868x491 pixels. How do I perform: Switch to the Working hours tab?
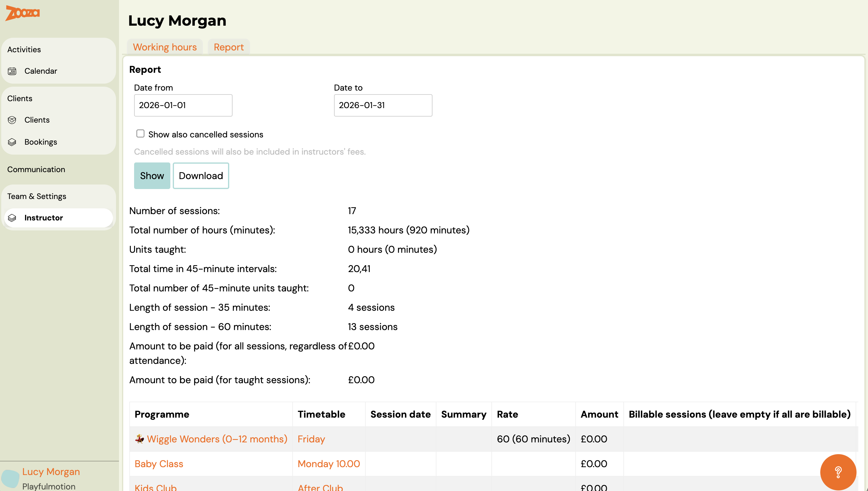[x=165, y=47]
